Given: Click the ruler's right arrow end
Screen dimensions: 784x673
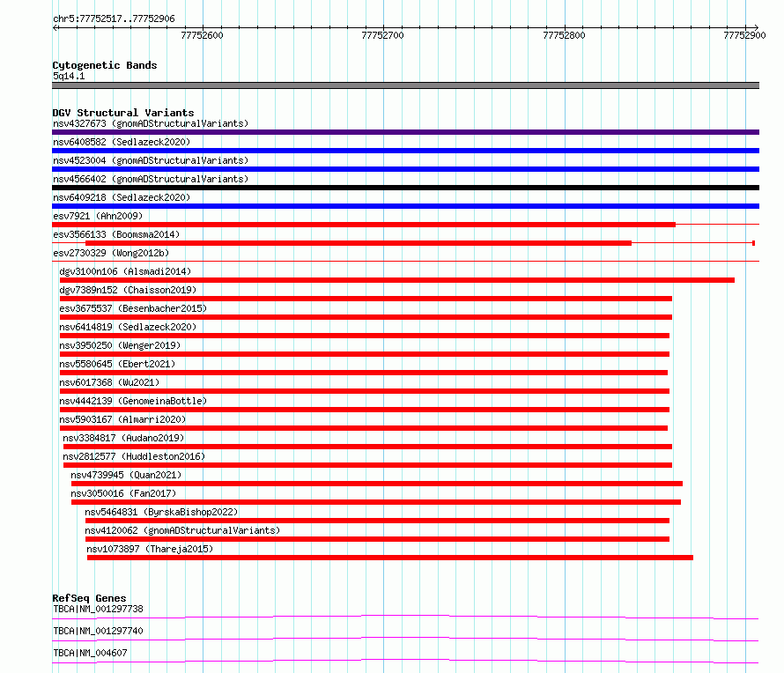Looking at the screenshot, I should (x=756, y=27).
